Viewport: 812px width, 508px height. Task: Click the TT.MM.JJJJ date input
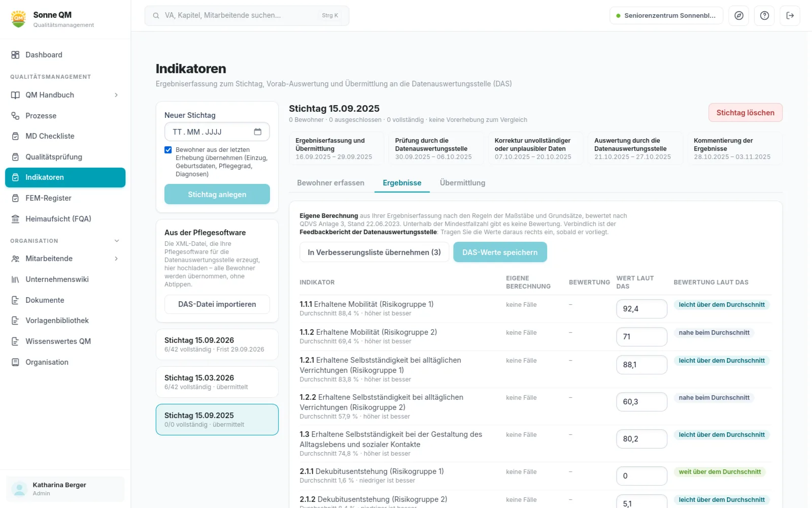click(217, 132)
